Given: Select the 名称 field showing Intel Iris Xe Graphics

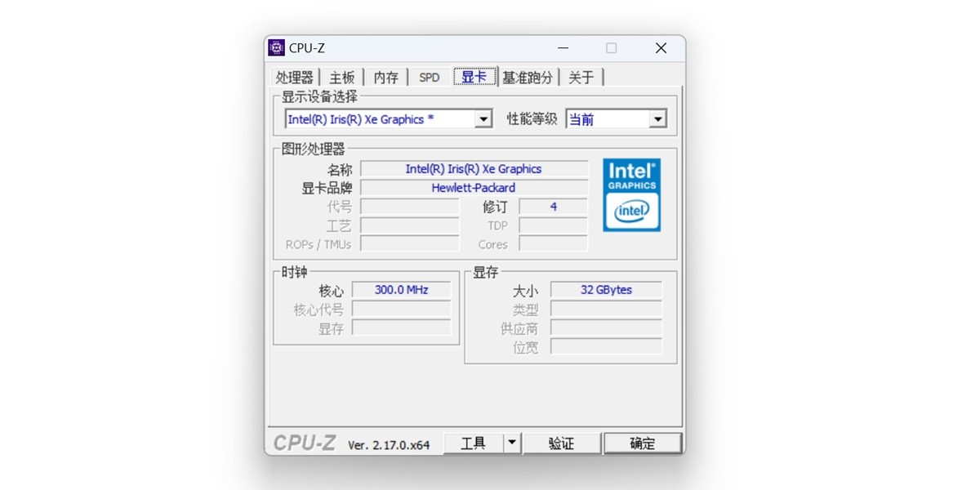Looking at the screenshot, I should point(474,169).
